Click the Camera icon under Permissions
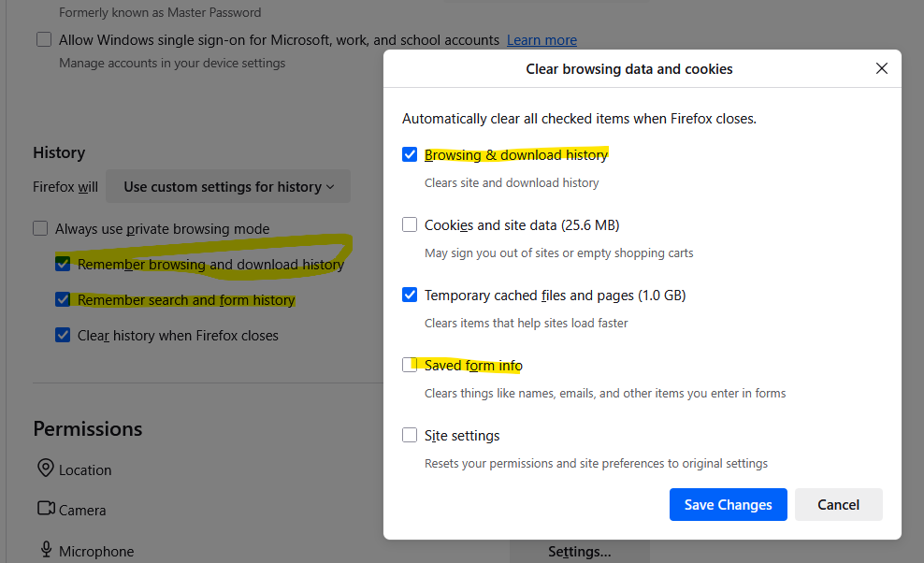 pyautogui.click(x=46, y=508)
